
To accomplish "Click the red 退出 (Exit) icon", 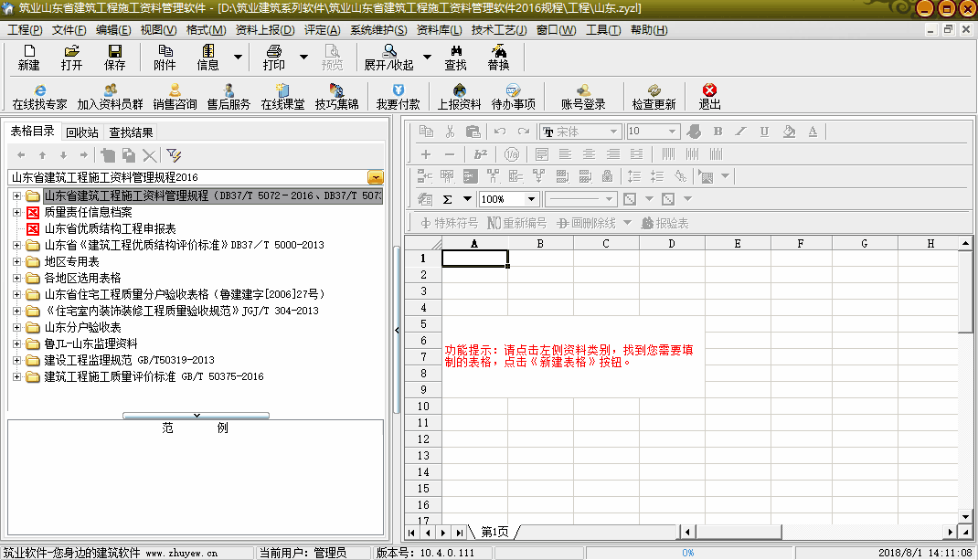I will pyautogui.click(x=709, y=91).
